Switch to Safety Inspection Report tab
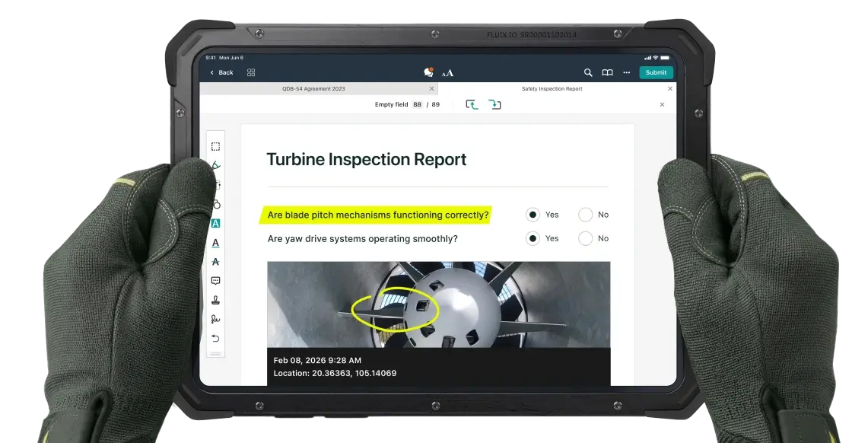This screenshot has width=868, height=443. (552, 88)
